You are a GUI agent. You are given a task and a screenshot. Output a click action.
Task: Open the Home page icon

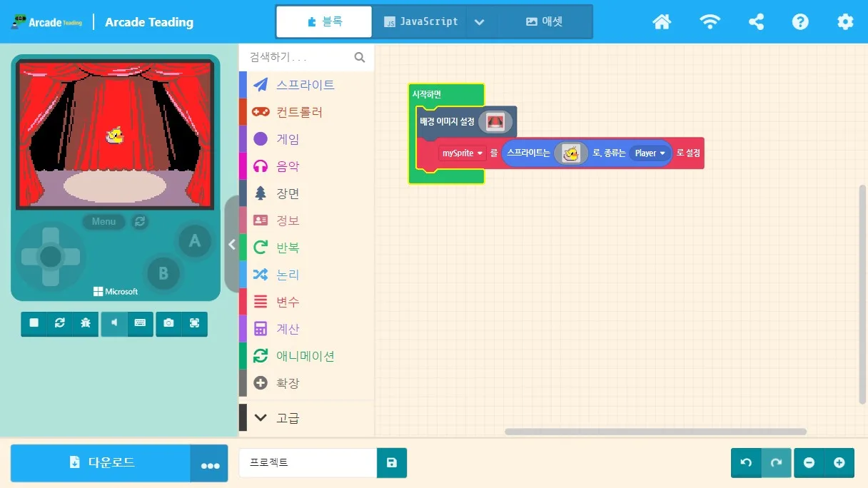coord(662,21)
